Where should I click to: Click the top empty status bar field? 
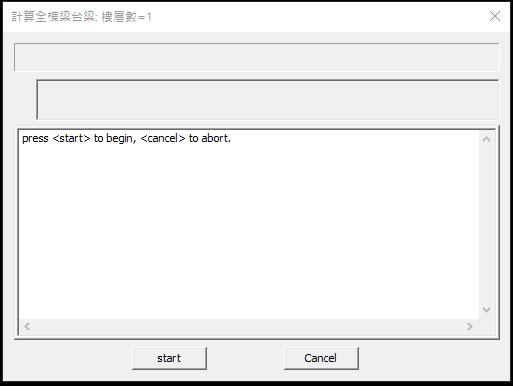coord(257,57)
